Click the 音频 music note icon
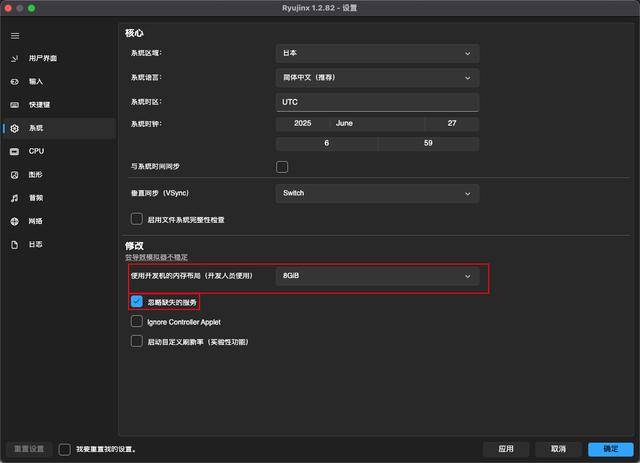Screen dimensions: 640x463 pyautogui.click(x=15, y=198)
